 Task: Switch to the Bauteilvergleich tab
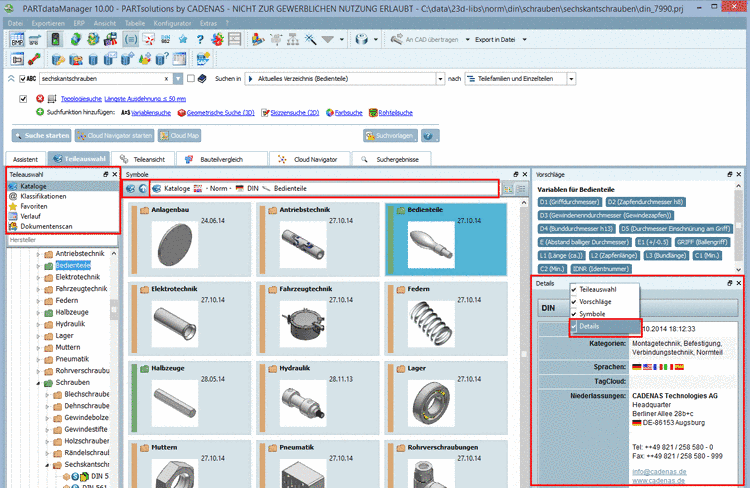(x=222, y=159)
